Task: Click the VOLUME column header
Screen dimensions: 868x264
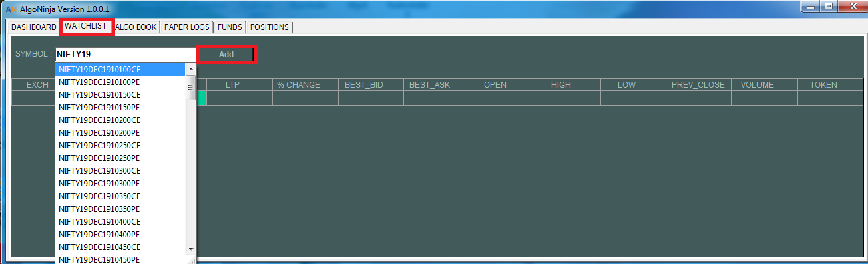Action: 757,85
